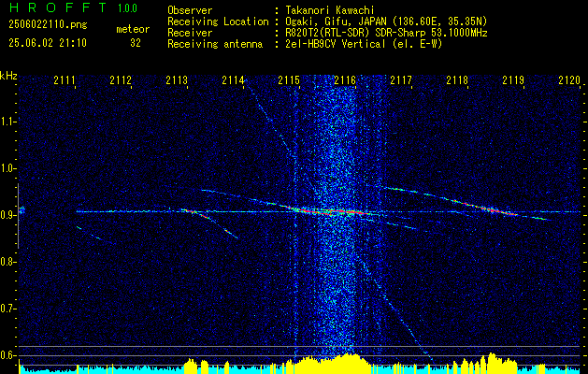Click time axis label 2116
The image size is (588, 374).
coord(345,80)
